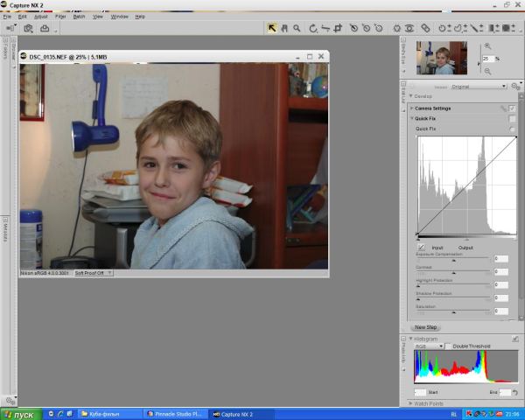Screen dimensions: 525x420
Task: Select the Zoom magnifier tool in toolbar
Action: pos(297,29)
